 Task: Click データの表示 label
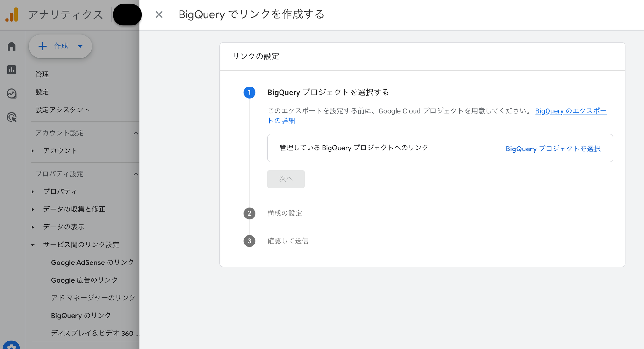click(64, 227)
